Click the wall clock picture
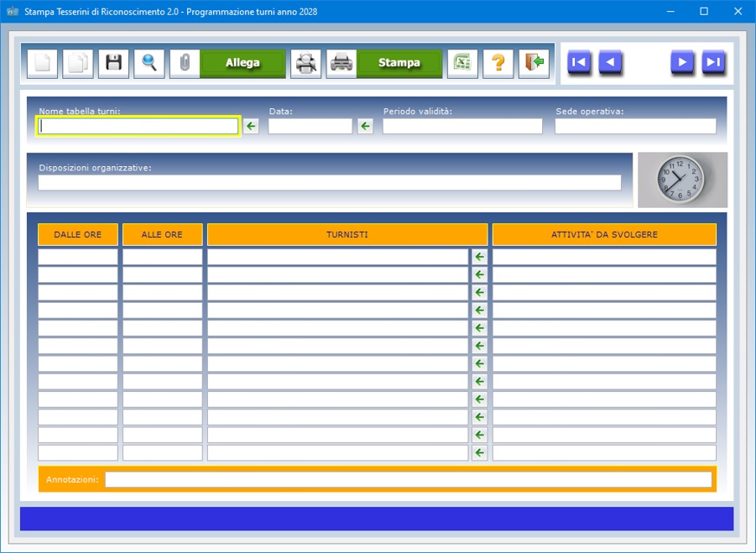Screen dimensions: 756x553 682,180
